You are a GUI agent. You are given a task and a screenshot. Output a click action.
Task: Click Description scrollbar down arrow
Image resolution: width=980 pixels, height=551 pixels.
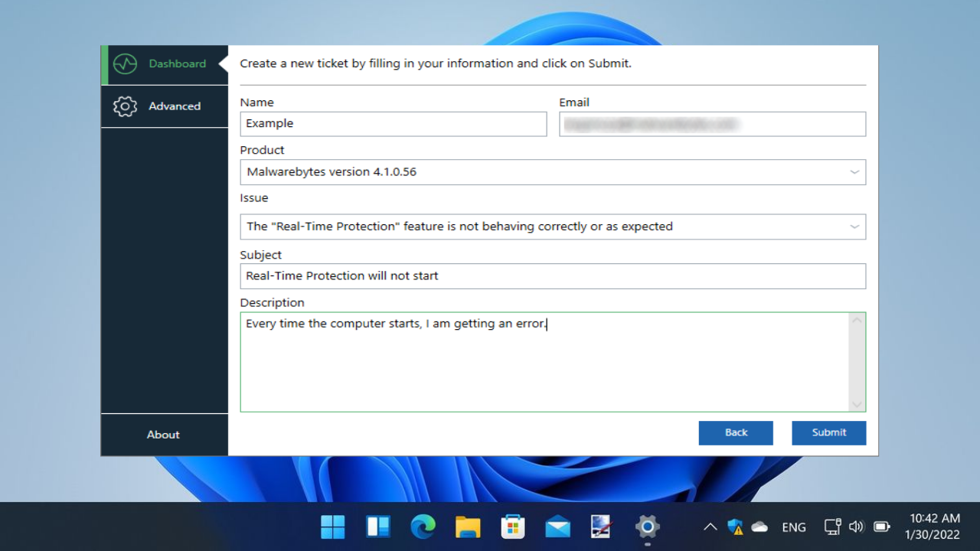[857, 404]
